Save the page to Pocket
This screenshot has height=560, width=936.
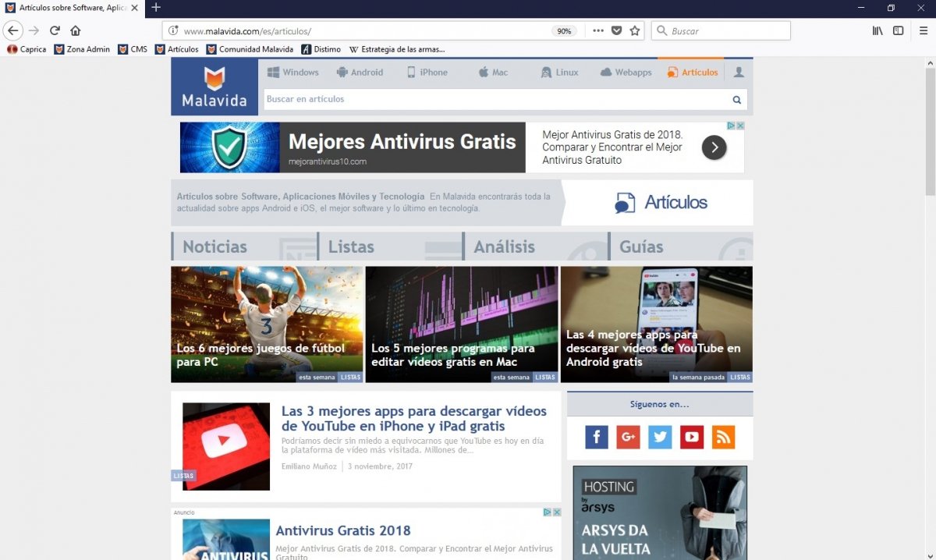(x=616, y=31)
